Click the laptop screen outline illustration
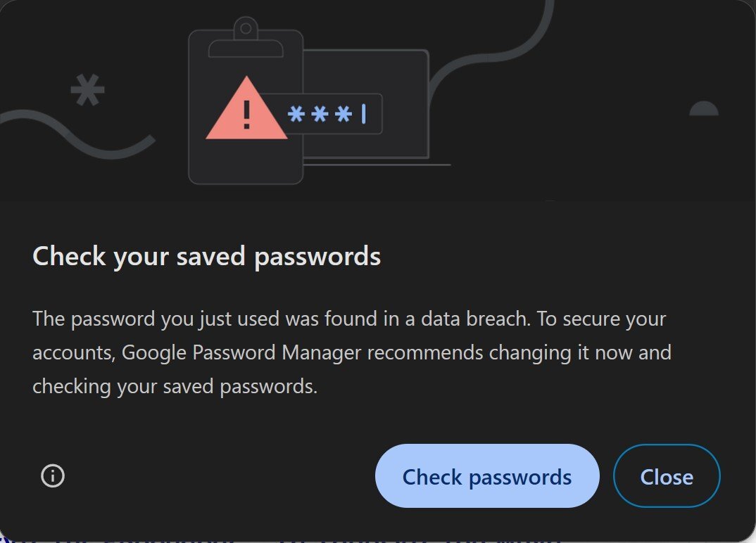This screenshot has width=756, height=543. pos(367,103)
